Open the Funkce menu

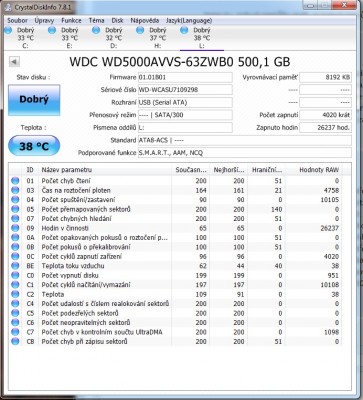click(71, 20)
